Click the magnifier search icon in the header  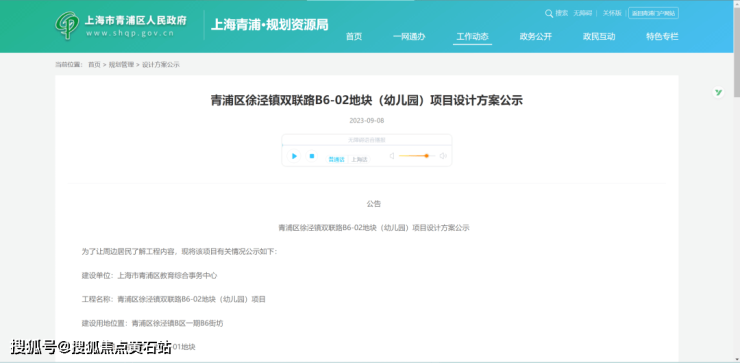tap(548, 14)
